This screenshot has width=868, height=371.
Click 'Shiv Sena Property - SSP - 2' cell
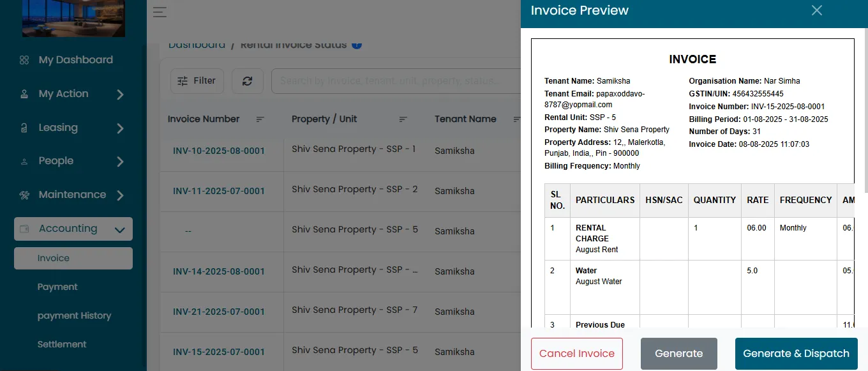pos(355,190)
